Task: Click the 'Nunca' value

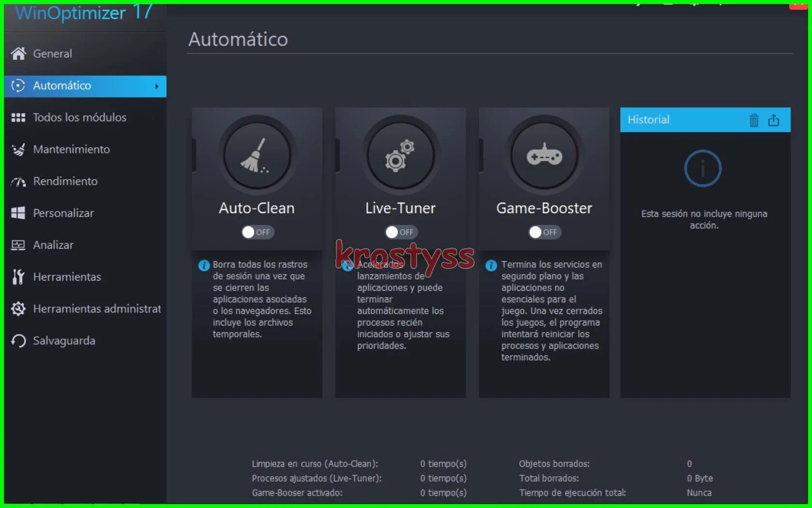Action: (699, 493)
